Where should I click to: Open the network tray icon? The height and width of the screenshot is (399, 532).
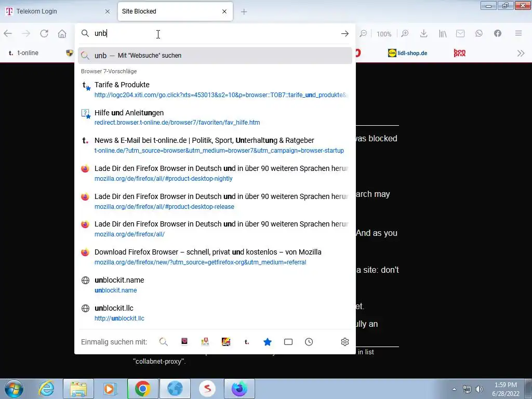click(x=467, y=389)
